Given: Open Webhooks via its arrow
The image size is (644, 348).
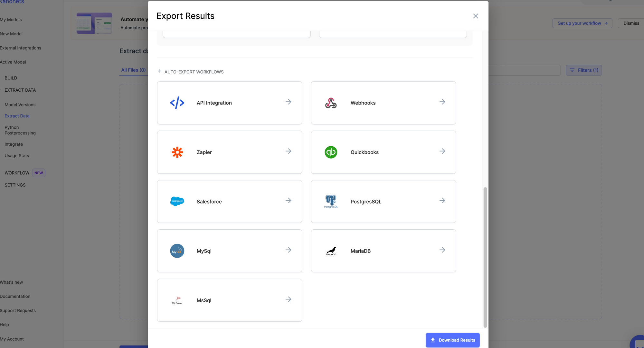Looking at the screenshot, I should [442, 102].
